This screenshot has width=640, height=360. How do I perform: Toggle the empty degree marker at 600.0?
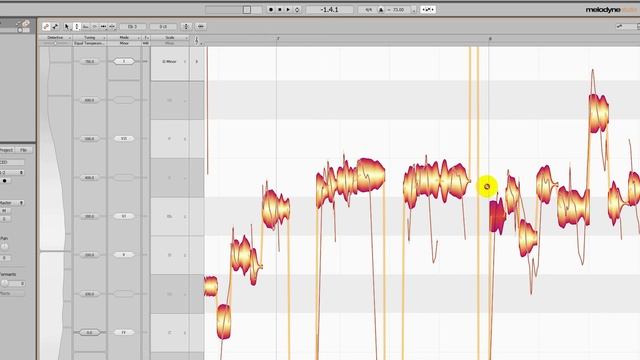[x=124, y=100]
